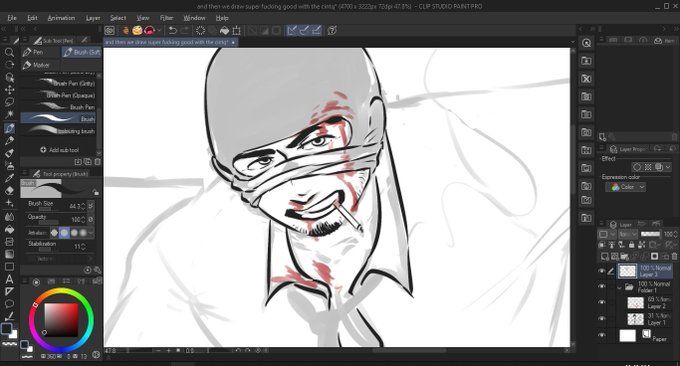Select the Brush Pen (Opaque) sub tool
680x366 pixels.
coord(58,95)
